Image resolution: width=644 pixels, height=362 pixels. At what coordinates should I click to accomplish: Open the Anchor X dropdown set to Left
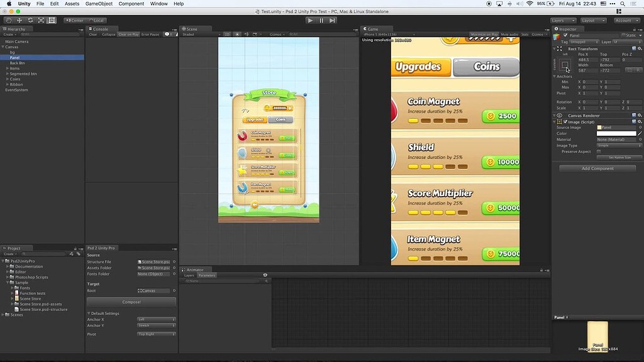(156, 319)
